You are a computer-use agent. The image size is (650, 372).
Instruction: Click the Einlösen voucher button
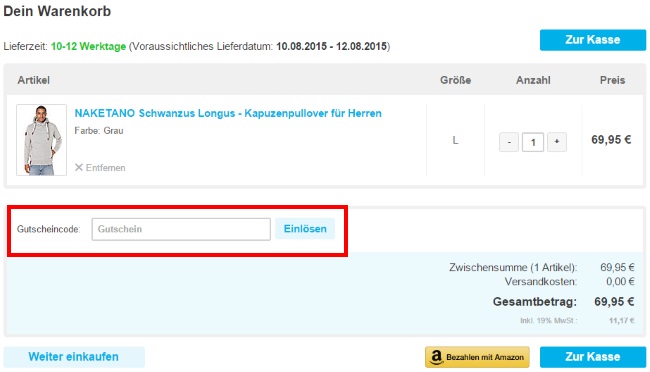click(x=305, y=229)
